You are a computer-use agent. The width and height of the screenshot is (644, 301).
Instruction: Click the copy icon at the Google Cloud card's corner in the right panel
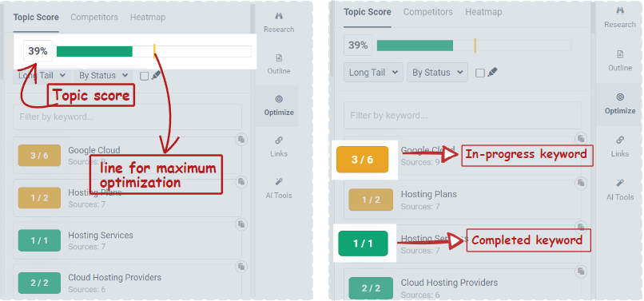tap(581, 138)
